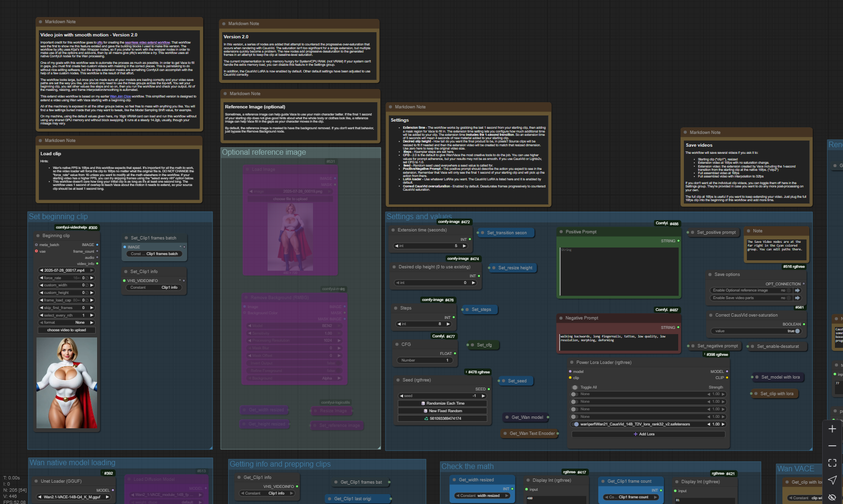843x504 pixels.
Task: Toggle the Correct CausVid over-saturation value switch
Action: click(797, 331)
